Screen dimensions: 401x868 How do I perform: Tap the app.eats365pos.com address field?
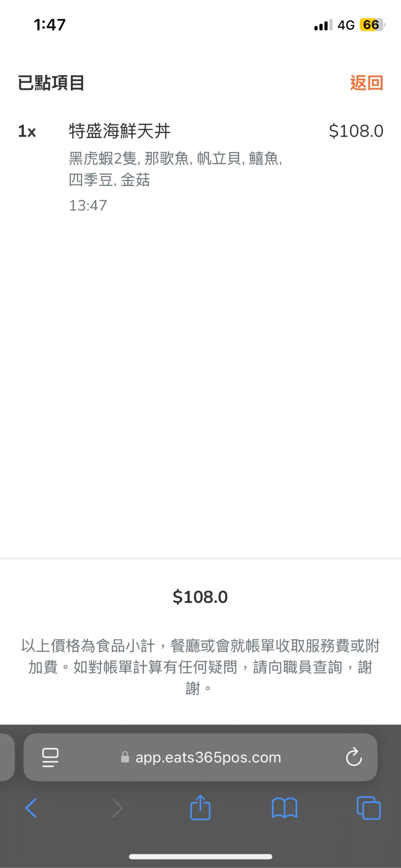(200, 757)
